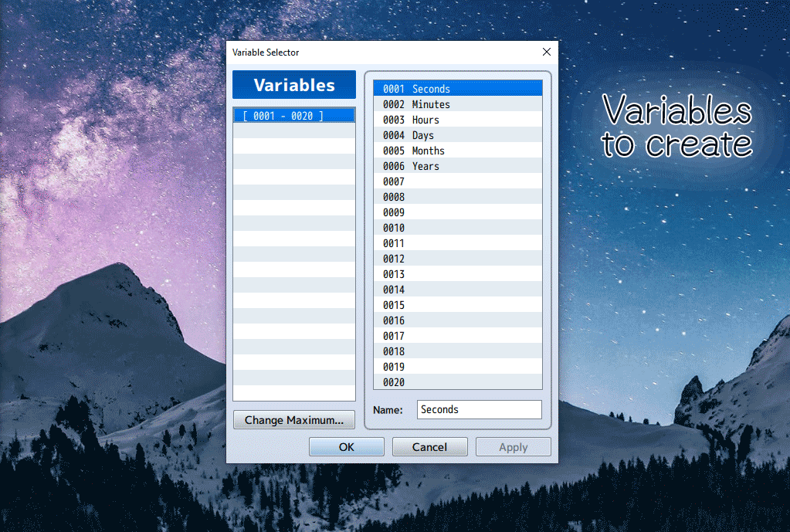
Task: Select empty variable slot 0016
Action: (x=457, y=320)
